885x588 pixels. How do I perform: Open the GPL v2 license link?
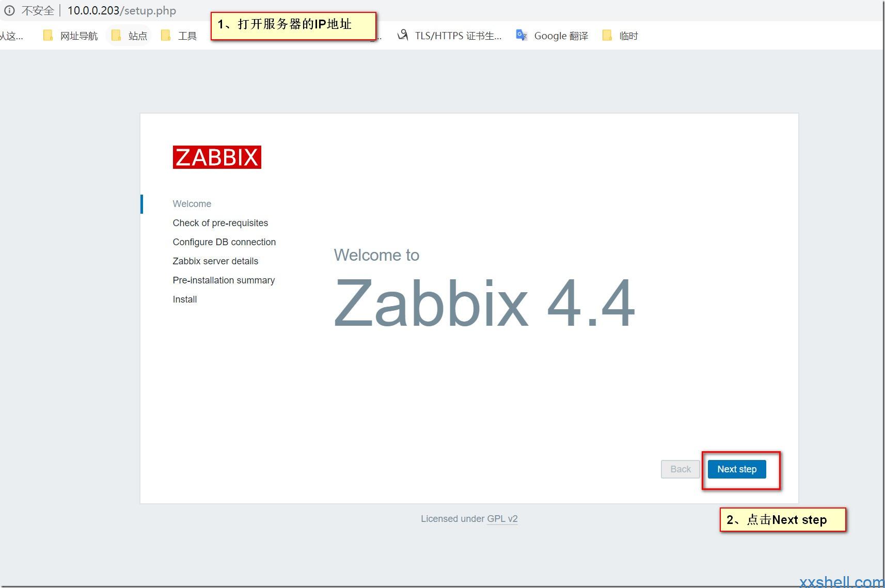[502, 519]
